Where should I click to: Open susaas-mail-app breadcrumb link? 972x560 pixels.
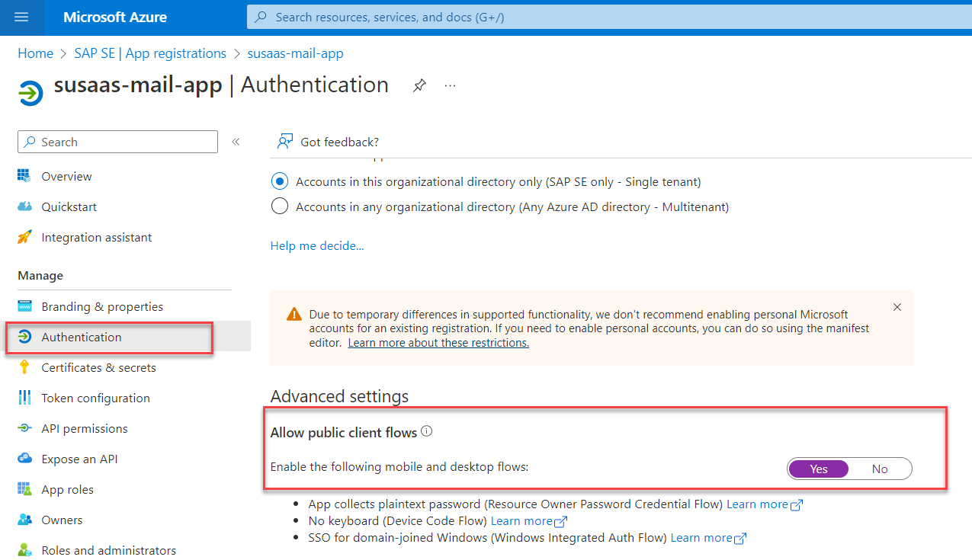(x=295, y=53)
